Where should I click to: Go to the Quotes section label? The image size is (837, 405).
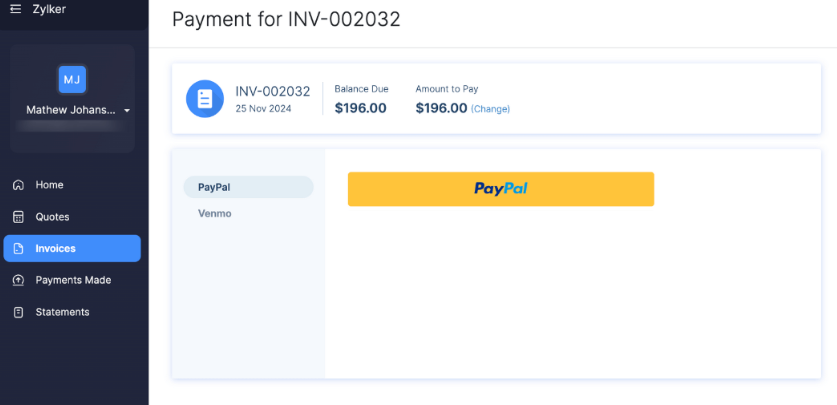pyautogui.click(x=52, y=217)
